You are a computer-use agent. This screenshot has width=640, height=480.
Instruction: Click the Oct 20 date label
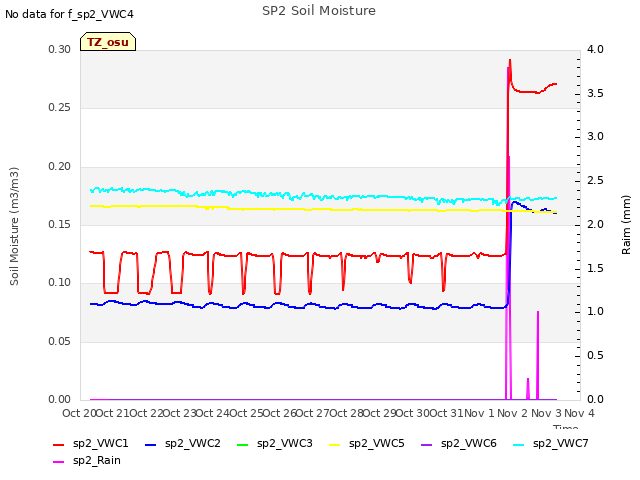point(79,413)
